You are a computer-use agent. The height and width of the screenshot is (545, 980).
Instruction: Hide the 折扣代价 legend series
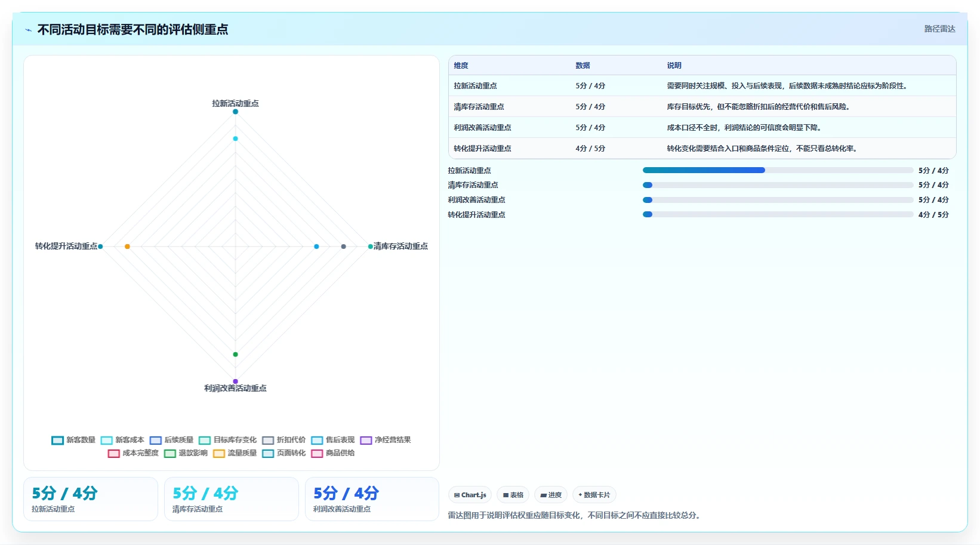pos(283,440)
